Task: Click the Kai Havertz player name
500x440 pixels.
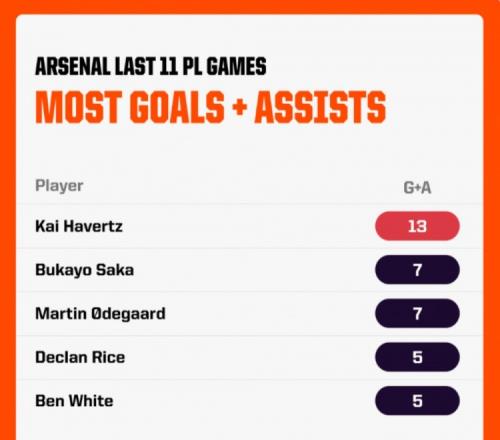Action: (x=79, y=226)
